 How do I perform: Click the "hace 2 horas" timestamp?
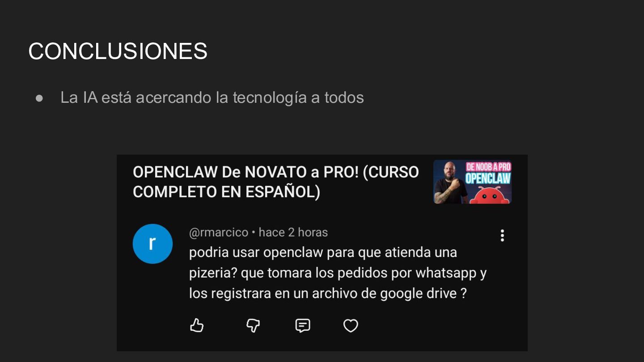click(x=293, y=232)
